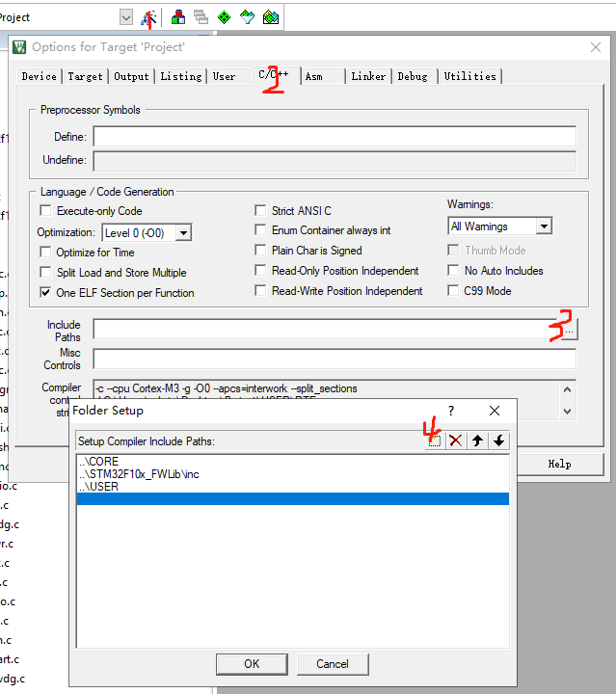Image resolution: width=616 pixels, height=694 pixels.
Task: Toggle Split Load and Store Multiple
Action: (x=45, y=272)
